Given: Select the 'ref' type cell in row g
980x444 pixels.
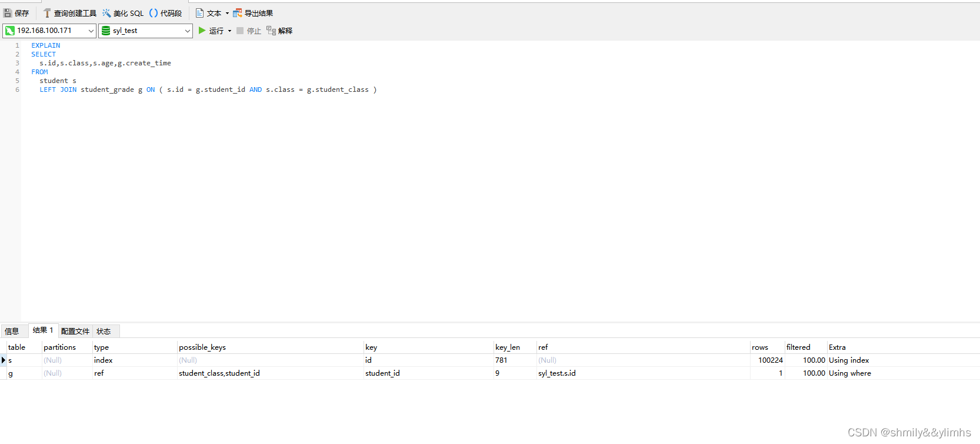Looking at the screenshot, I should click(135, 373).
